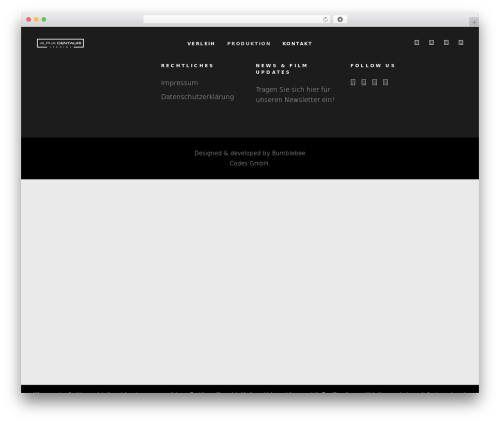Close the browser window with the red button
This screenshot has height=423, width=500.
point(29,19)
